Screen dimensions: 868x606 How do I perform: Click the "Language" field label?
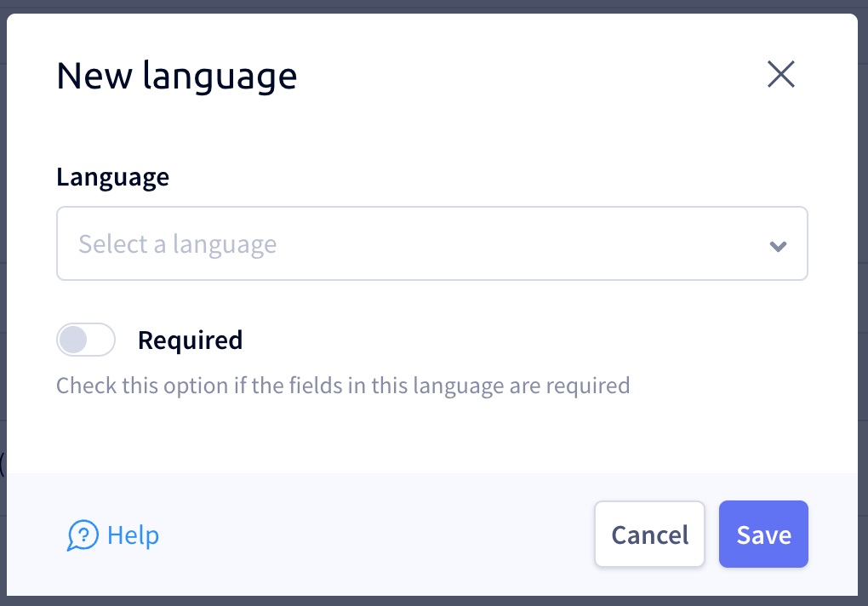(x=113, y=178)
